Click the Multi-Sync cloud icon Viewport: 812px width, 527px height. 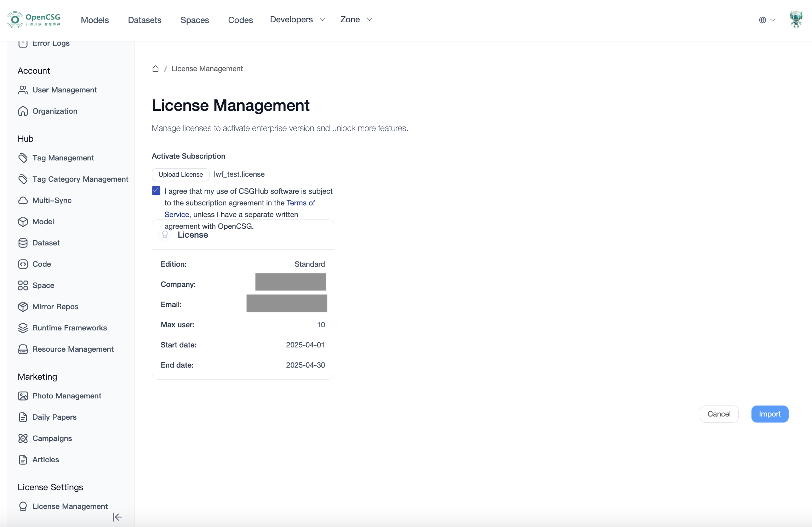(23, 200)
